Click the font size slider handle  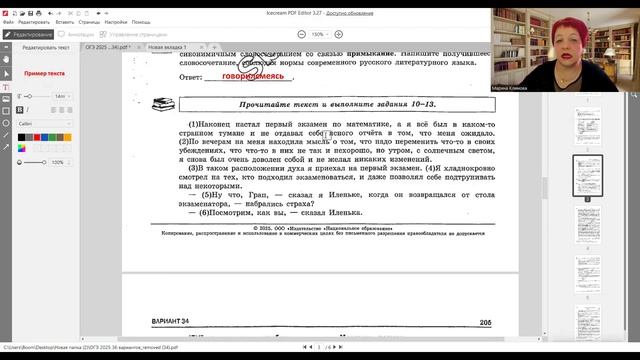pos(29,96)
